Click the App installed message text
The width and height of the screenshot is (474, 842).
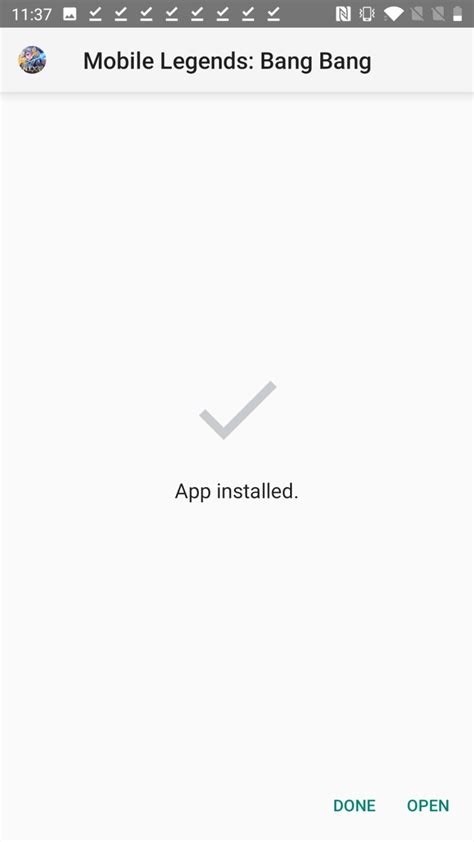237,491
